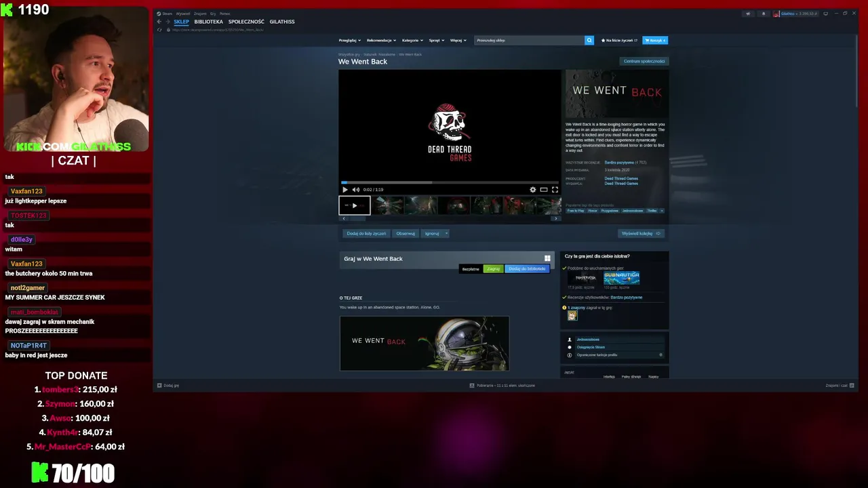Select the trailer thumbnail in media strip
The height and width of the screenshot is (488, 868).
(355, 205)
